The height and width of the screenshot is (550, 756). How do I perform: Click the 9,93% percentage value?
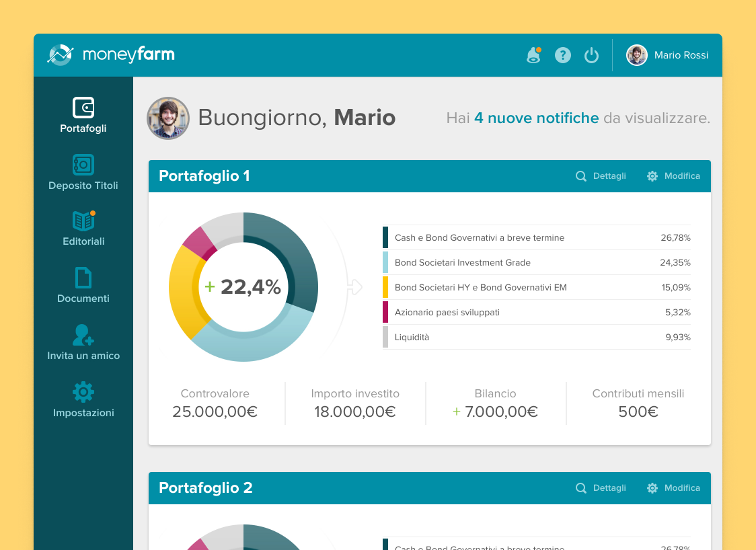[x=678, y=337]
